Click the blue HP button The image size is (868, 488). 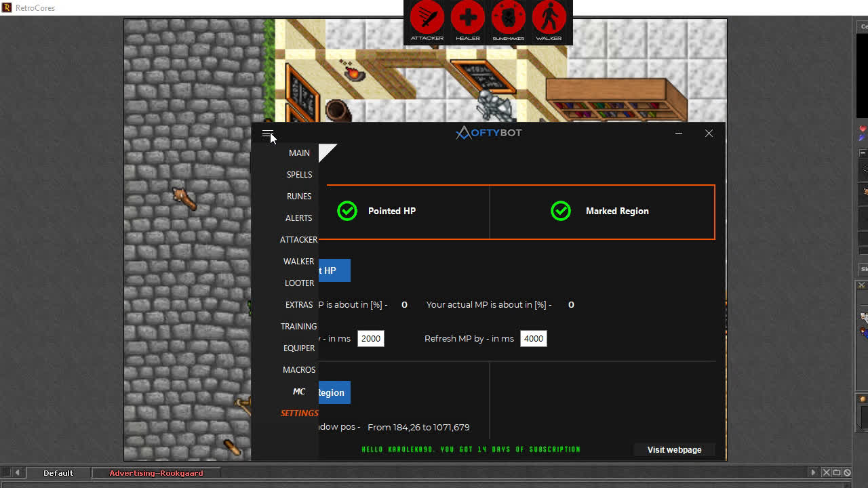click(334, 270)
